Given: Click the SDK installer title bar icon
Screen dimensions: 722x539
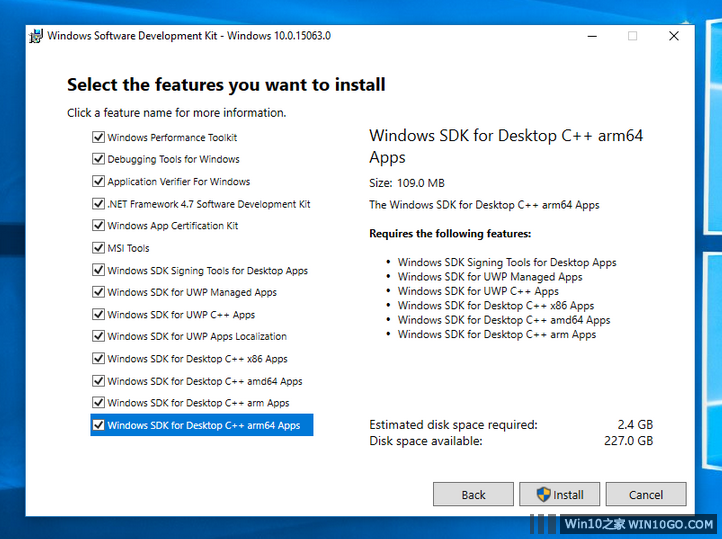Looking at the screenshot, I should [36, 35].
